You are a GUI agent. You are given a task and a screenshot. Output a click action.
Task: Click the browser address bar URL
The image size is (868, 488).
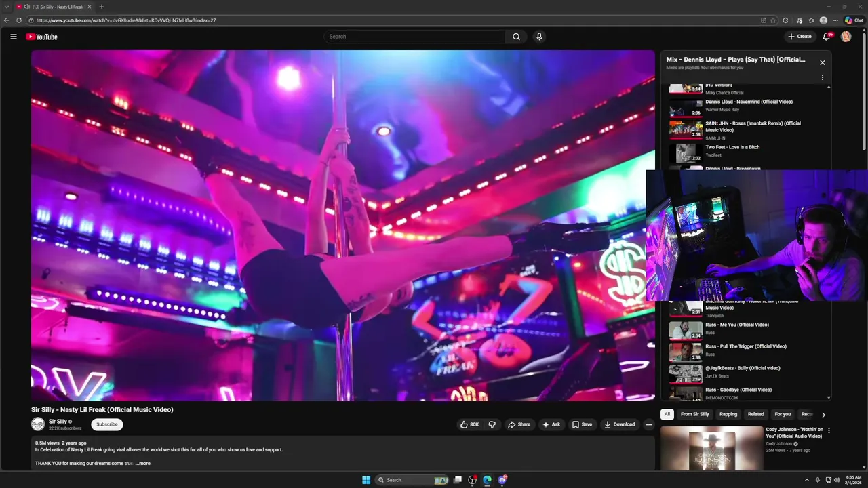coord(127,20)
